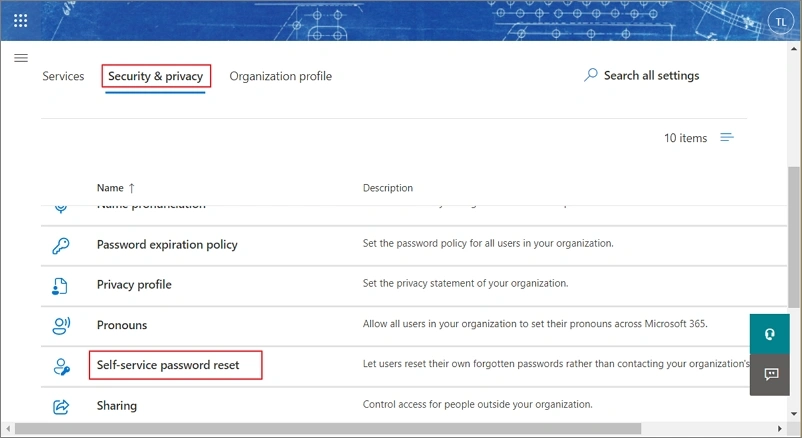
Task: Click 'Set the privacy statement of your organization' text
Action: click(465, 283)
